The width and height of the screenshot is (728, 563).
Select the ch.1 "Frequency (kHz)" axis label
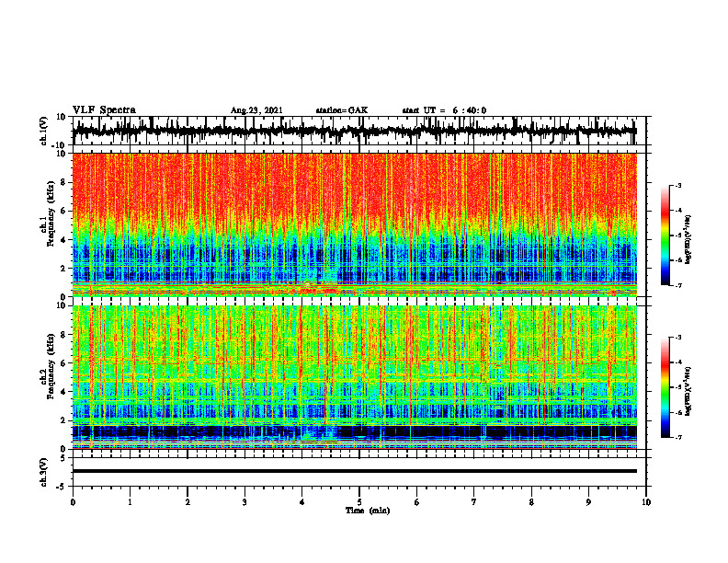tap(51, 213)
